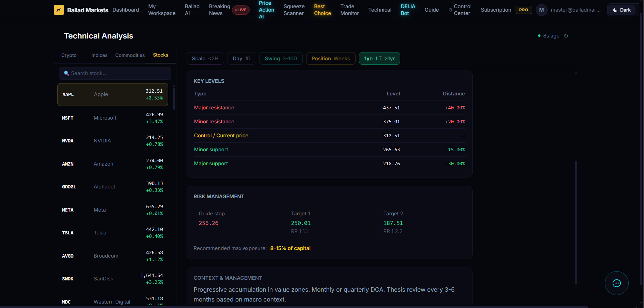Switch to the Crypto tab
The height and width of the screenshot is (308, 644).
[69, 55]
